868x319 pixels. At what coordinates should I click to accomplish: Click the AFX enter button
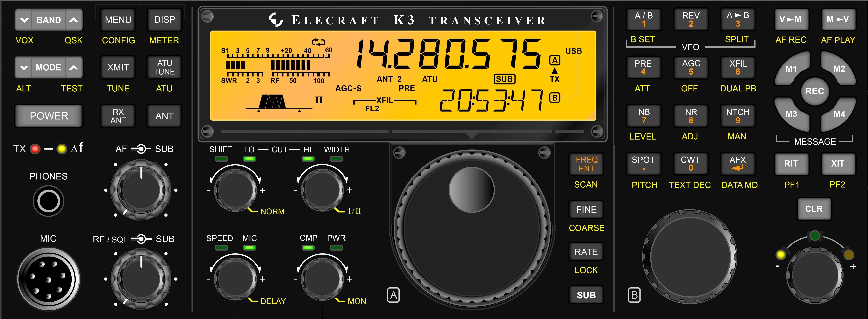click(738, 164)
